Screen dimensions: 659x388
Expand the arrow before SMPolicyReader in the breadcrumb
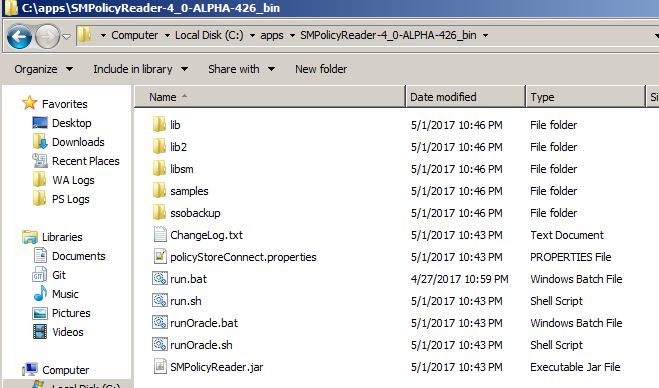click(x=293, y=35)
